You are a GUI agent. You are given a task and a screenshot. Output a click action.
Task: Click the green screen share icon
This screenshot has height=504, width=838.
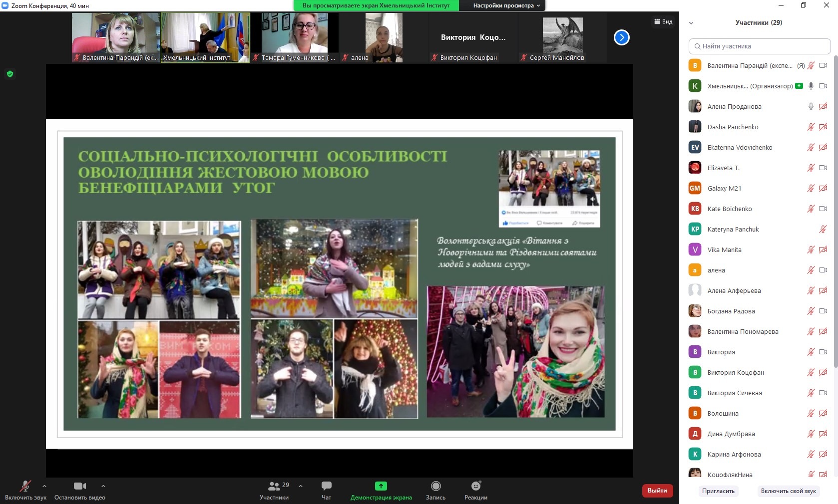[381, 486]
